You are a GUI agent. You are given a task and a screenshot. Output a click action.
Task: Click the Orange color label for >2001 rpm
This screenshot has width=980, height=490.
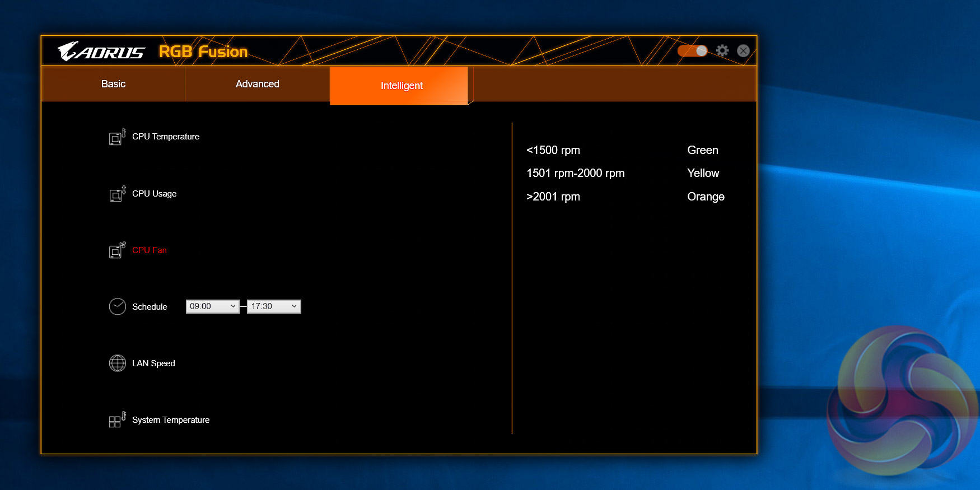(x=706, y=197)
